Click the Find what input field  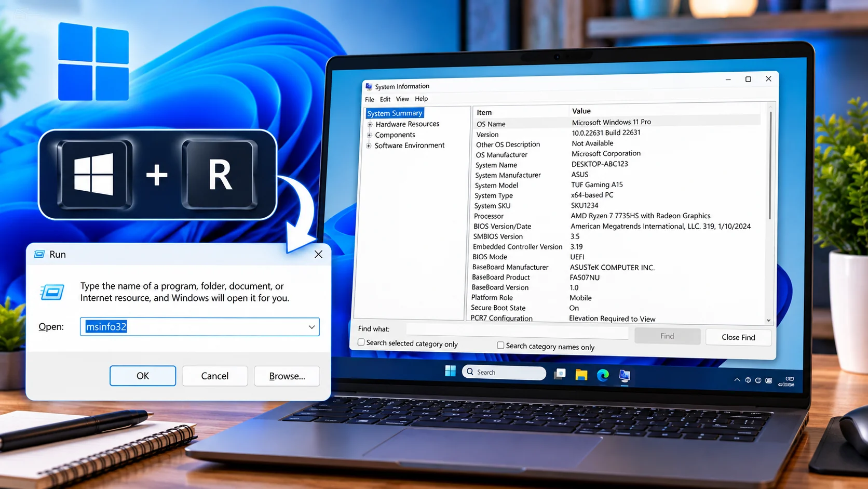[x=517, y=331]
